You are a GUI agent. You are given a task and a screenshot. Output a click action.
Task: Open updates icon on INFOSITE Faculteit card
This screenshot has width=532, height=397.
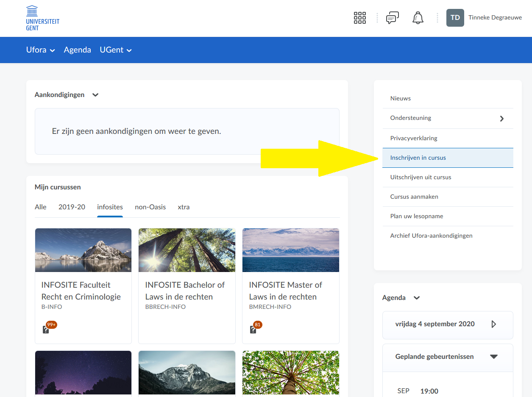(47, 329)
